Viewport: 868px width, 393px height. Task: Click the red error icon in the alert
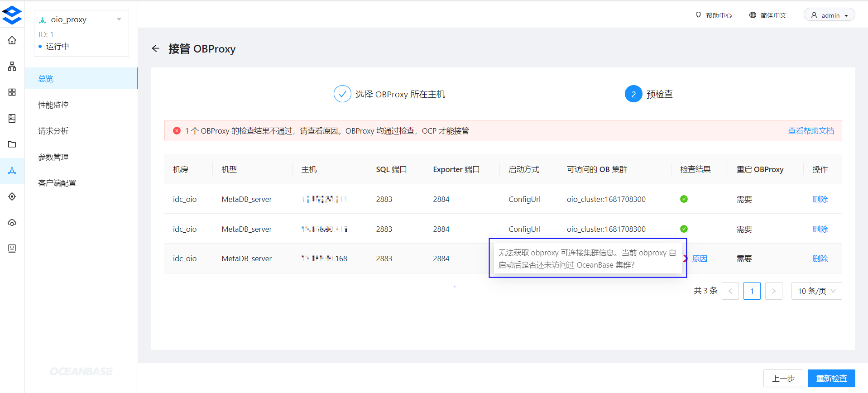point(177,131)
